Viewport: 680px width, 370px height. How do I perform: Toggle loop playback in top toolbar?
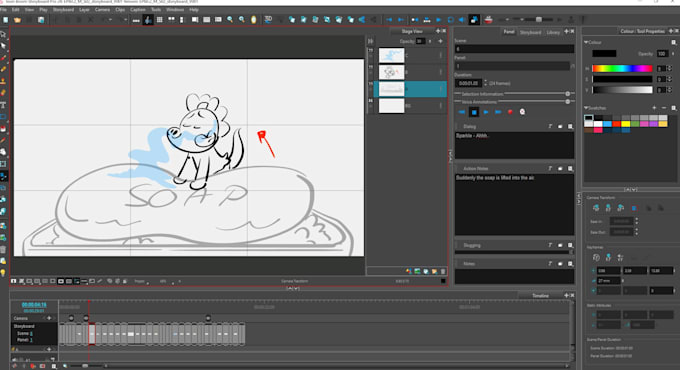[x=450, y=20]
